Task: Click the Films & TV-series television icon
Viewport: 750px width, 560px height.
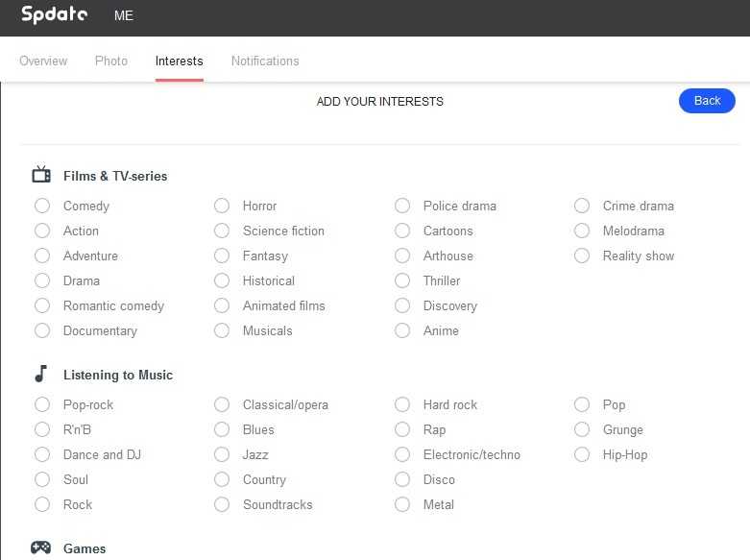Action: (41, 175)
